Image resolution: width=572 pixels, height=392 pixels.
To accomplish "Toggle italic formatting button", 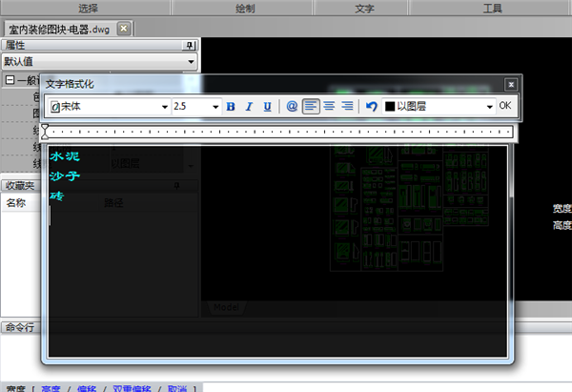I will (249, 107).
